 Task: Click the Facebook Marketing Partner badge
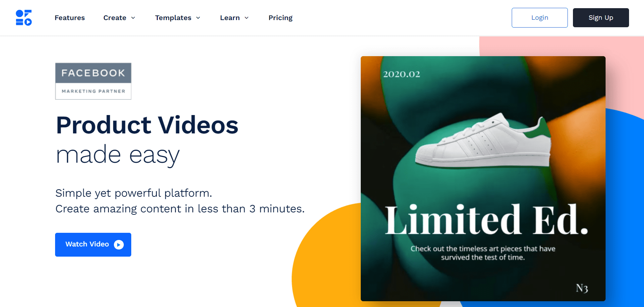point(93,81)
